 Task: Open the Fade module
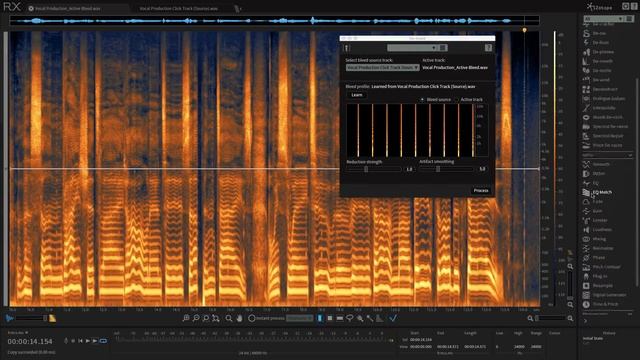tap(598, 202)
